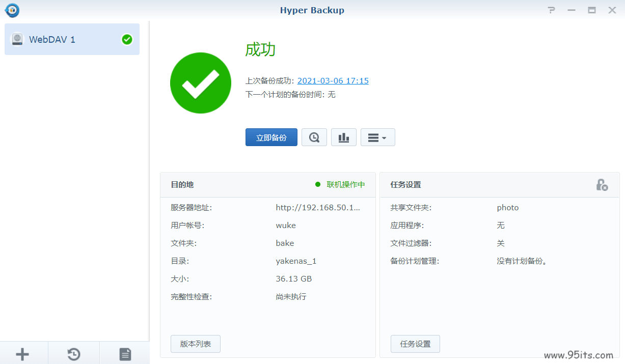Image resolution: width=625 pixels, height=364 pixels.
Task: Open the backup explorer magnifier icon
Action: pyautogui.click(x=314, y=137)
